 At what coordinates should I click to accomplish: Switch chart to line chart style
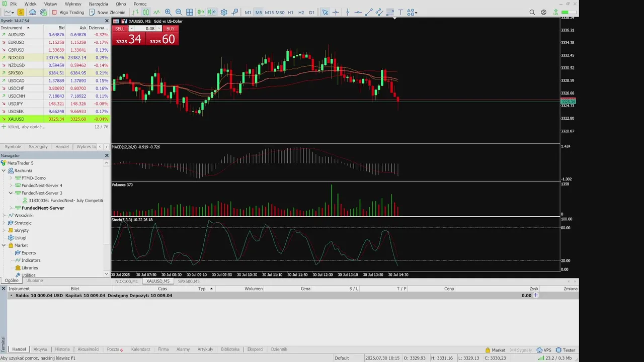(x=157, y=12)
